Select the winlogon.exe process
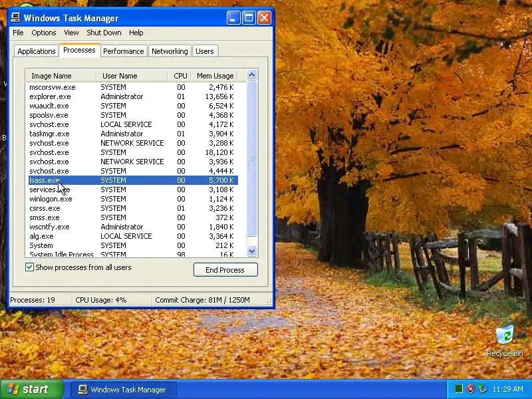Image resolution: width=532 pixels, height=399 pixels. pos(133,199)
